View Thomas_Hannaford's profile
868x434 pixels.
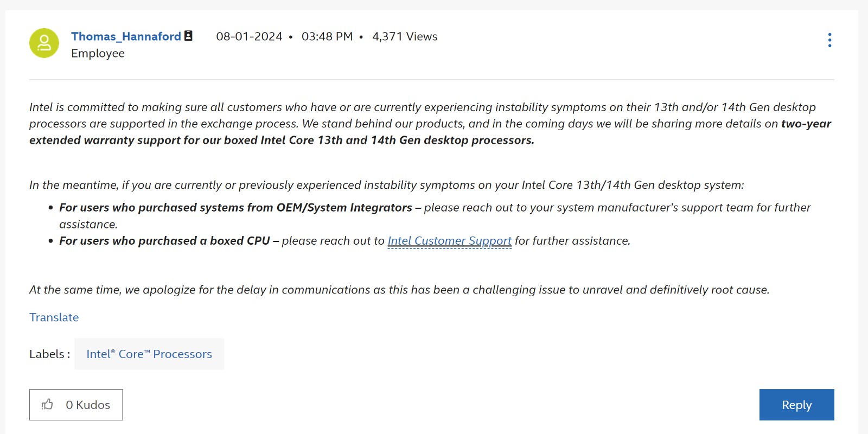coord(126,36)
